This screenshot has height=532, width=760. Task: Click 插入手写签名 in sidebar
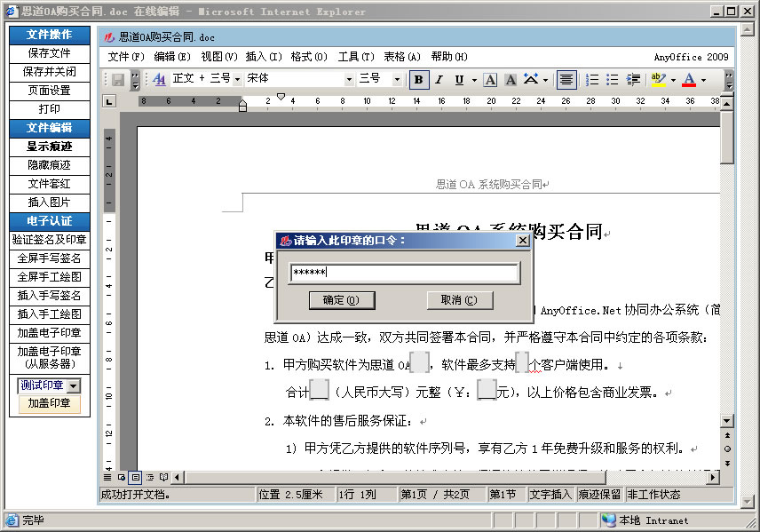pyautogui.click(x=50, y=296)
